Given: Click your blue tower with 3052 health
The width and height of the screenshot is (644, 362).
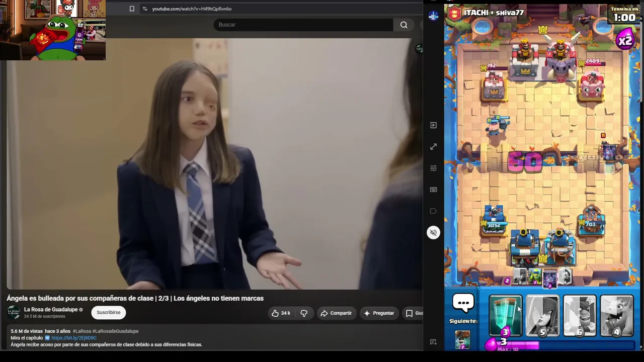Looking at the screenshot, I should click(494, 220).
